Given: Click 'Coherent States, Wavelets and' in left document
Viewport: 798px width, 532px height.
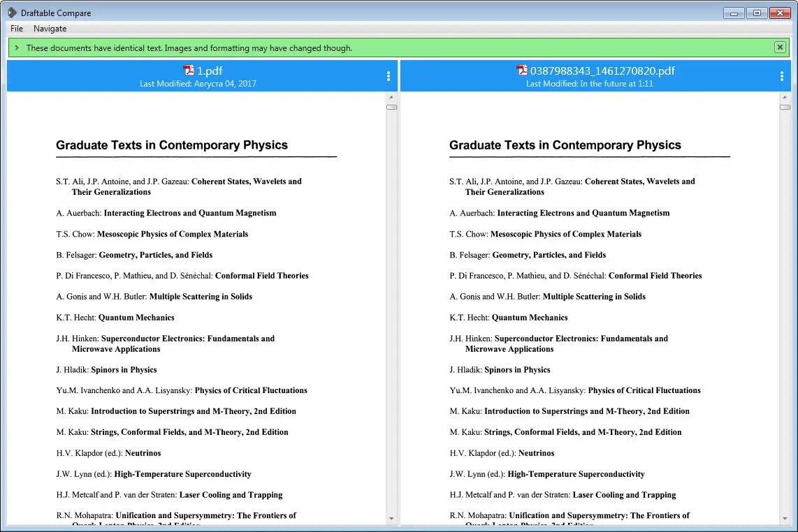Looking at the screenshot, I should coord(247,181).
